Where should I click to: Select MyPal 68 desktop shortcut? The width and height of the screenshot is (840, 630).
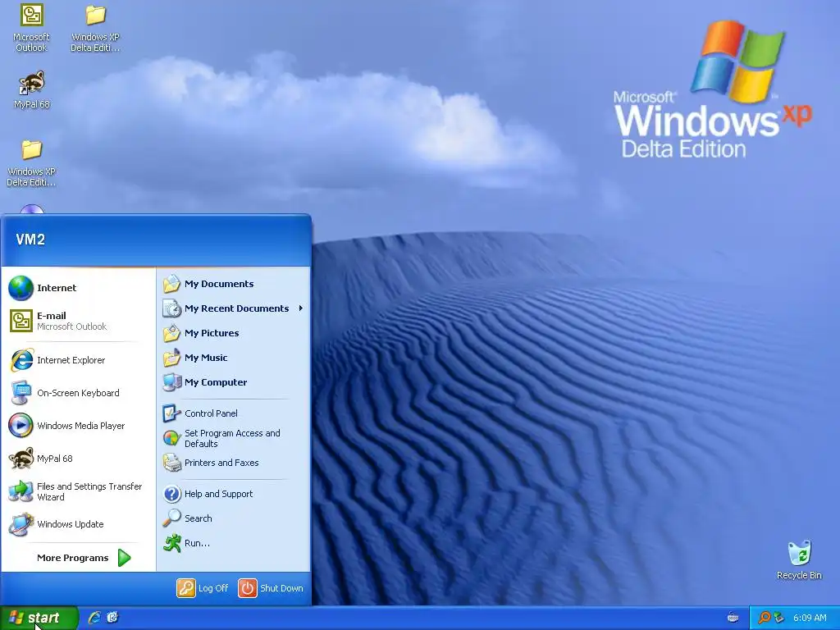coord(32,89)
